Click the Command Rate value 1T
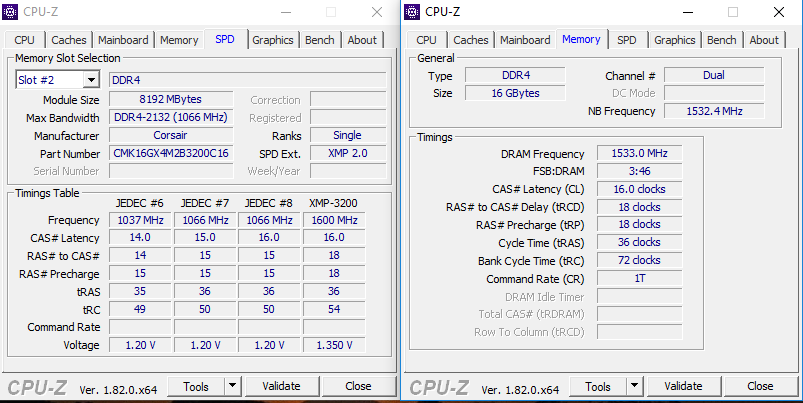The height and width of the screenshot is (403, 803). click(640, 278)
